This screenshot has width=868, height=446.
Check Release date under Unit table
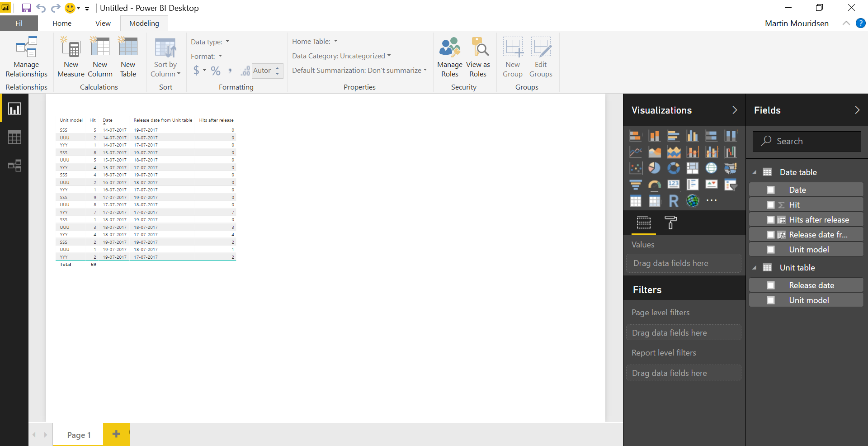coord(771,285)
